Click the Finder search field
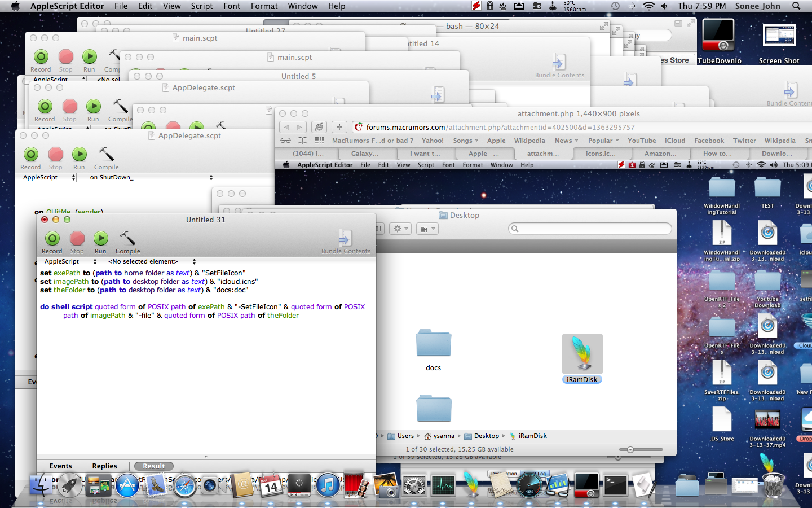 (x=590, y=229)
